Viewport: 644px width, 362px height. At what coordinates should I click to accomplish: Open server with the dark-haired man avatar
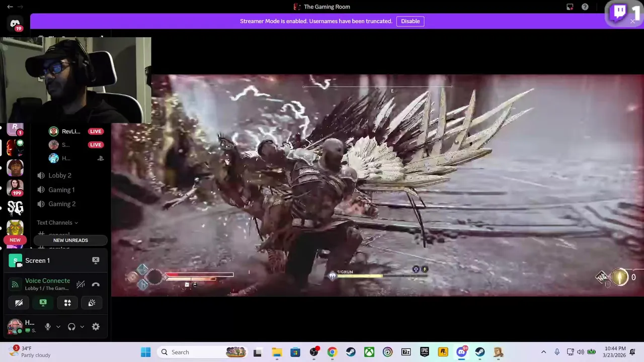pos(15,167)
